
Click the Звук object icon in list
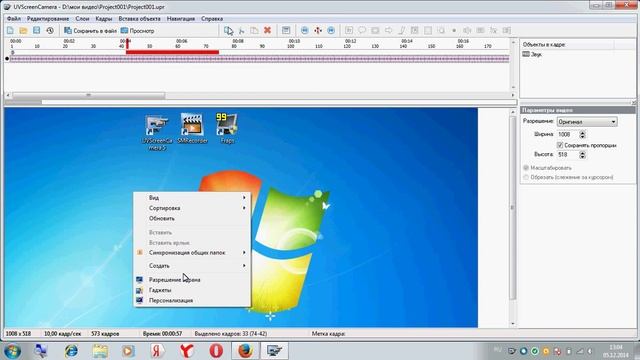pyautogui.click(x=526, y=54)
